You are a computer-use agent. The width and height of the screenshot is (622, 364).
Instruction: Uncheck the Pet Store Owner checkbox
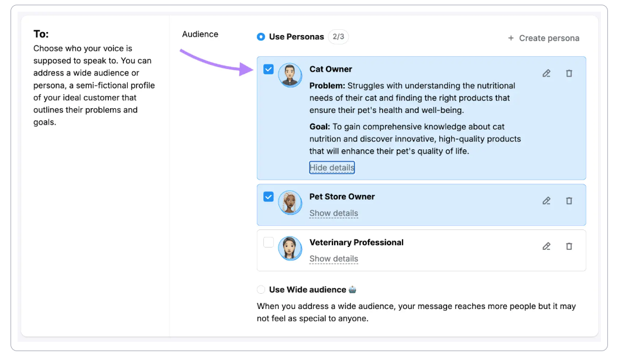[269, 197]
